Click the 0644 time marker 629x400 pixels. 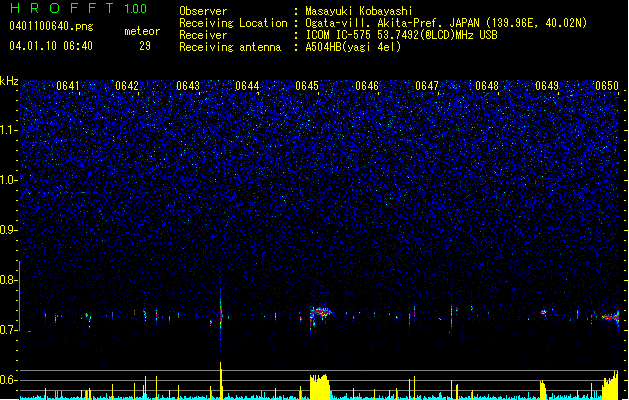click(247, 86)
